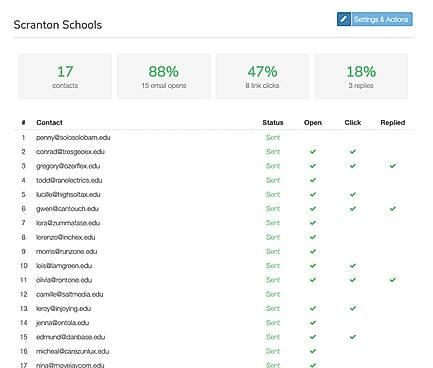Click the Status column header
This screenshot has width=433, height=368.
[273, 123]
